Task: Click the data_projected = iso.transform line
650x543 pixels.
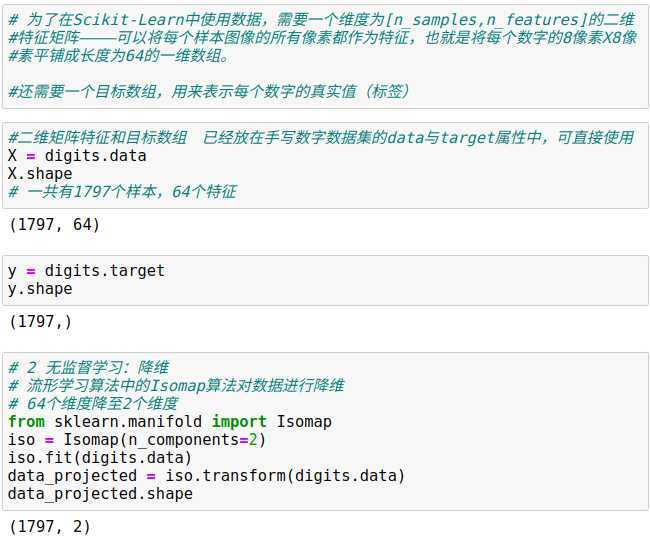Action: click(x=206, y=475)
